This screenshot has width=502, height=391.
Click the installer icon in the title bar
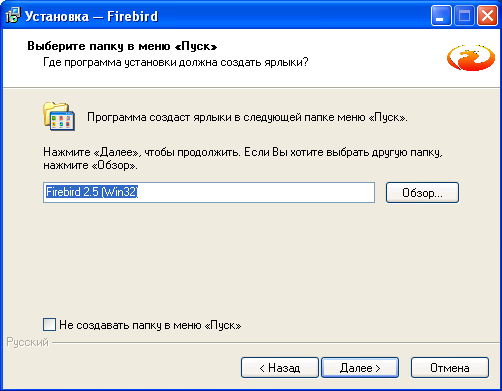tap(13, 15)
